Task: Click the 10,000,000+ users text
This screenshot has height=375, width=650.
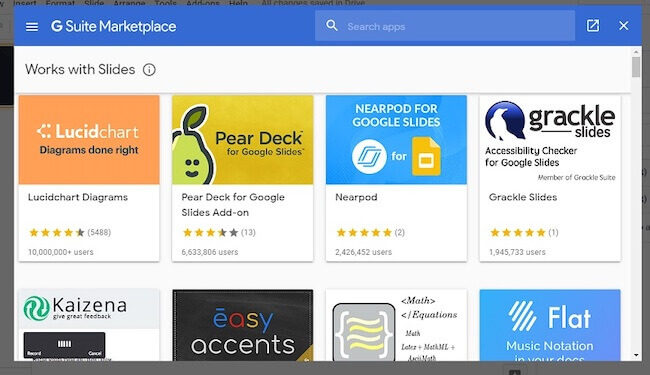Action: tap(61, 252)
